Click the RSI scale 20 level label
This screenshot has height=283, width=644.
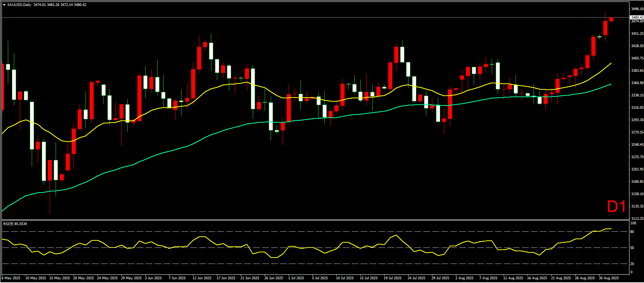[x=632, y=264]
